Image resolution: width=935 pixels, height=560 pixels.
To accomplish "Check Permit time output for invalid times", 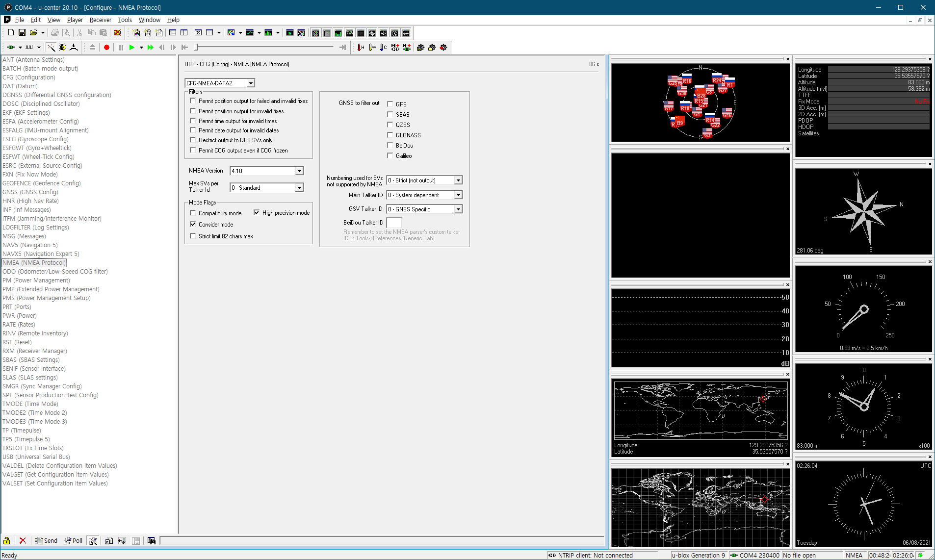I will pos(193,121).
